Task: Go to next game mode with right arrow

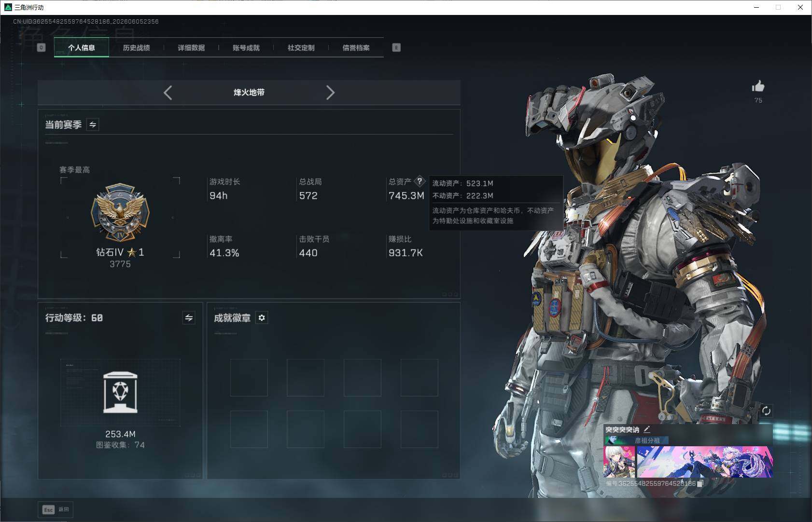Action: point(330,93)
